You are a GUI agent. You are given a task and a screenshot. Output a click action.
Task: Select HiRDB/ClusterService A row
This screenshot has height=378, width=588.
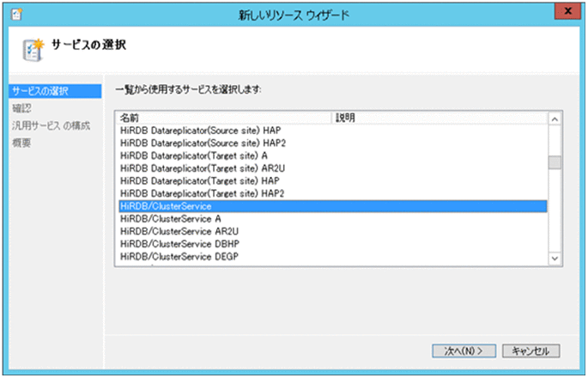(333, 219)
